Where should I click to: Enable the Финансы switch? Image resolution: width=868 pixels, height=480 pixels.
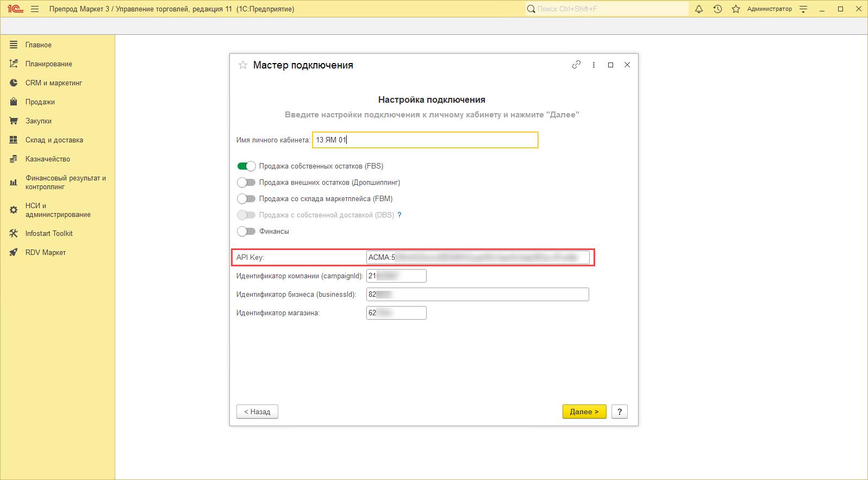(x=246, y=231)
